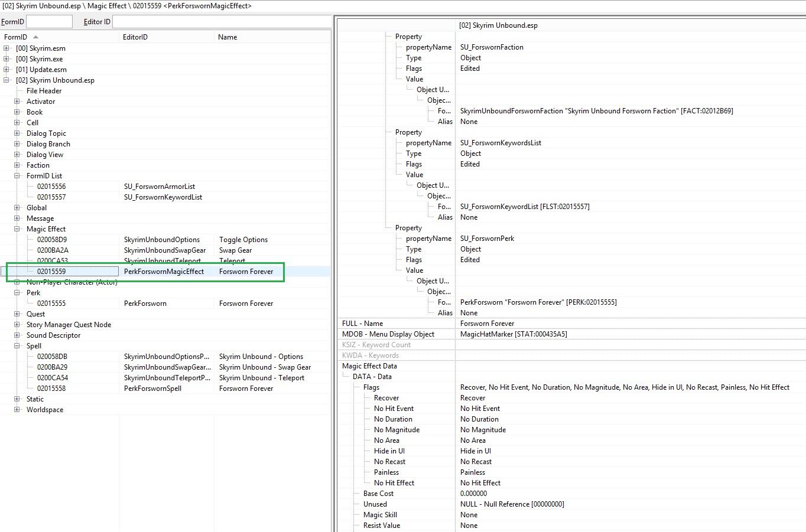
Task: Collapse the FormID List group
Action: point(17,176)
